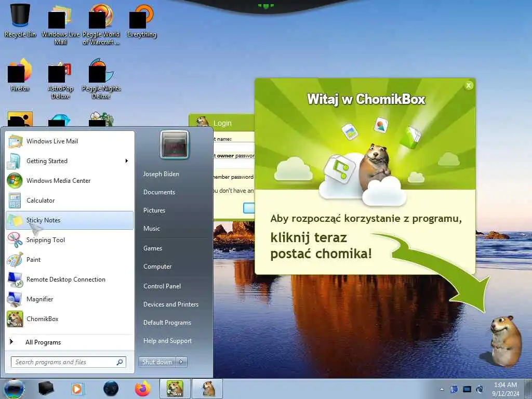Open Windows Live Mail desktop shortcut
532x399 pixels.
click(x=60, y=25)
